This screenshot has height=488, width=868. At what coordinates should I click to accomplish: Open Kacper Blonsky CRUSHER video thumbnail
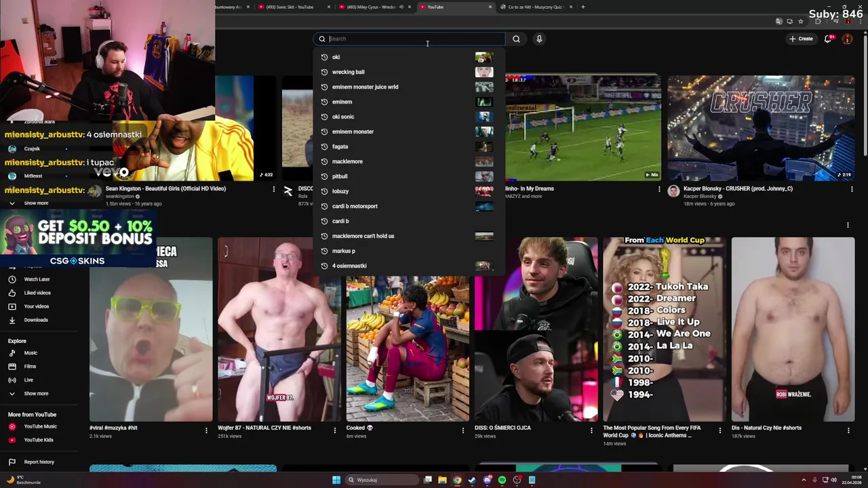(x=761, y=128)
